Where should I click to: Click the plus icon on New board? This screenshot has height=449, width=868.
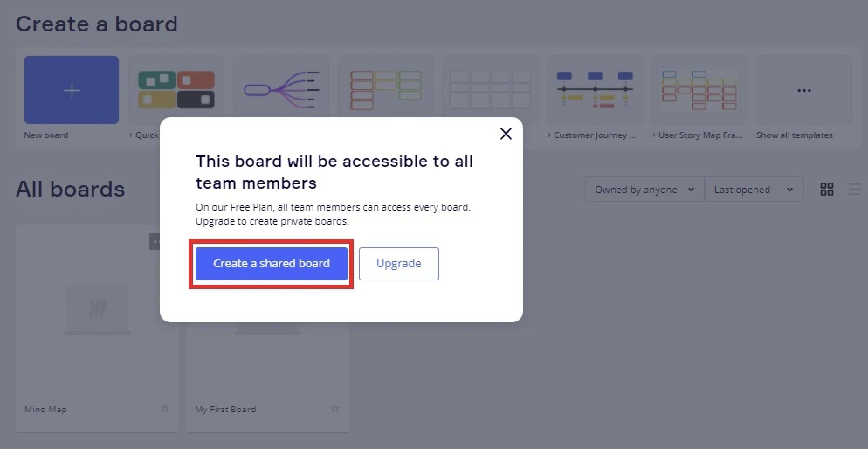point(72,91)
